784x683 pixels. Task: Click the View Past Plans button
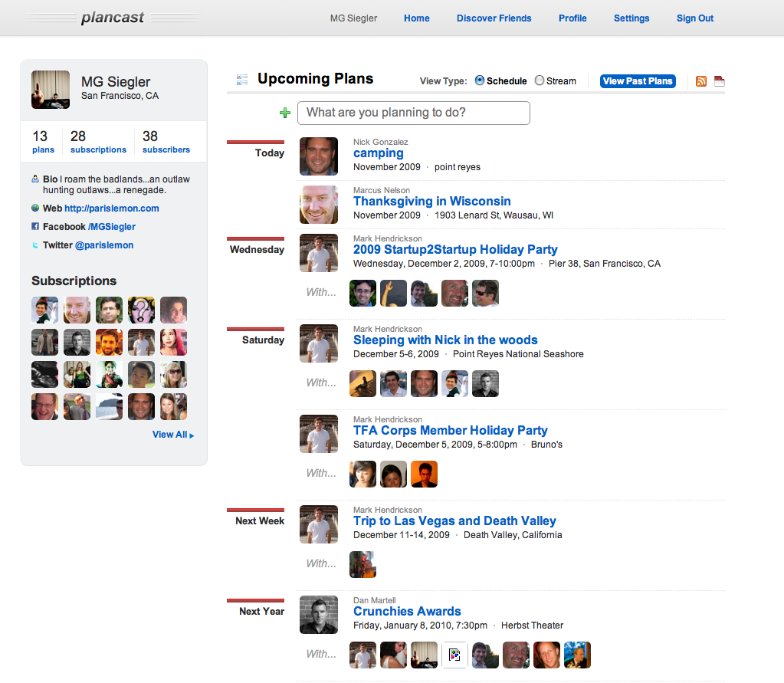[x=638, y=81]
